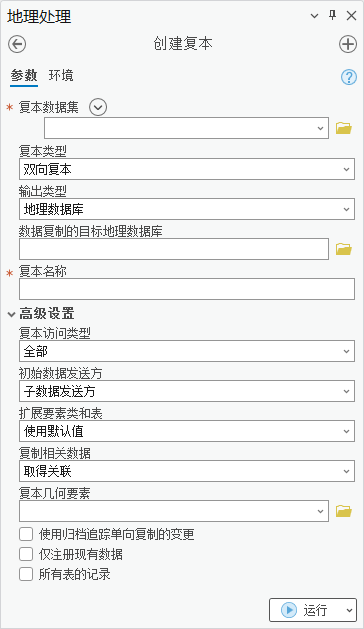The width and height of the screenshot is (364, 629).
Task: Click the circled arrow beside 复本数据集
Action: tap(98, 107)
